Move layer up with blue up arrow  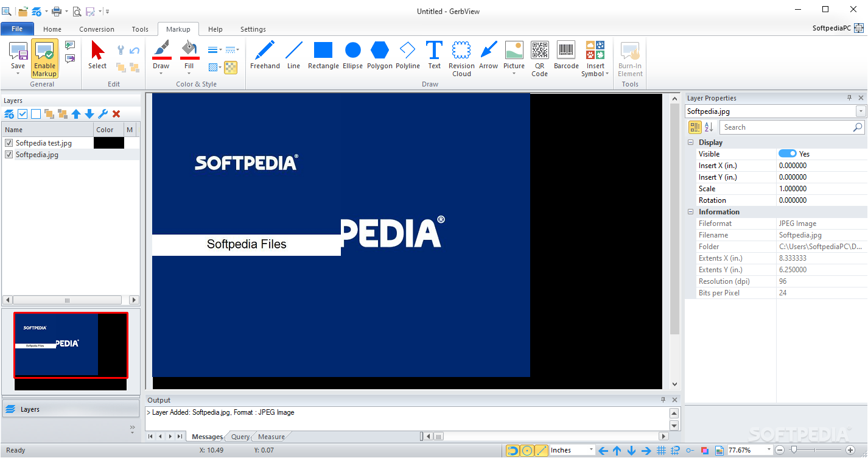click(76, 114)
